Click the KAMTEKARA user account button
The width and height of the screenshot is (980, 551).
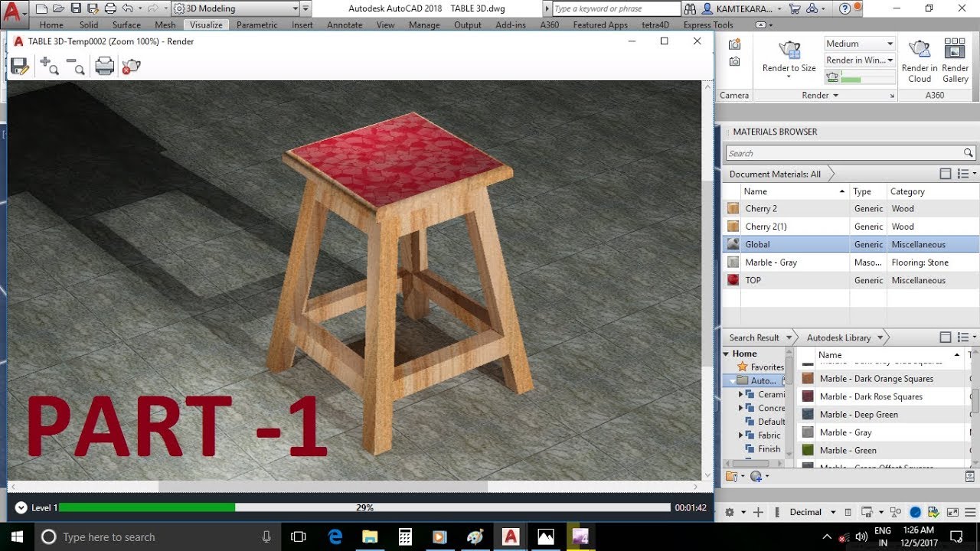pyautogui.click(x=742, y=8)
